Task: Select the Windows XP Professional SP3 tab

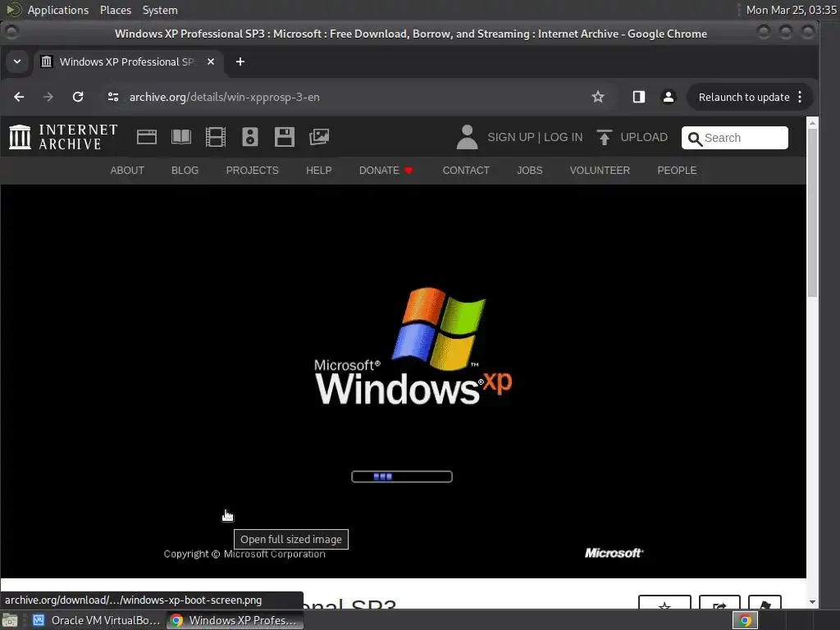Action: click(x=127, y=62)
